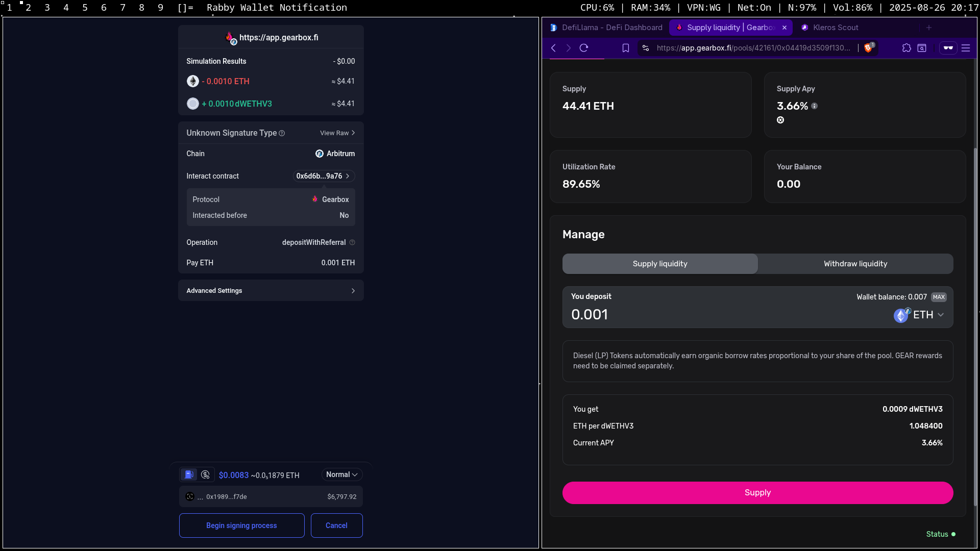Click the Gearbox page vertical scrollbar
Viewport: 980px width, 551px height.
(x=975, y=327)
